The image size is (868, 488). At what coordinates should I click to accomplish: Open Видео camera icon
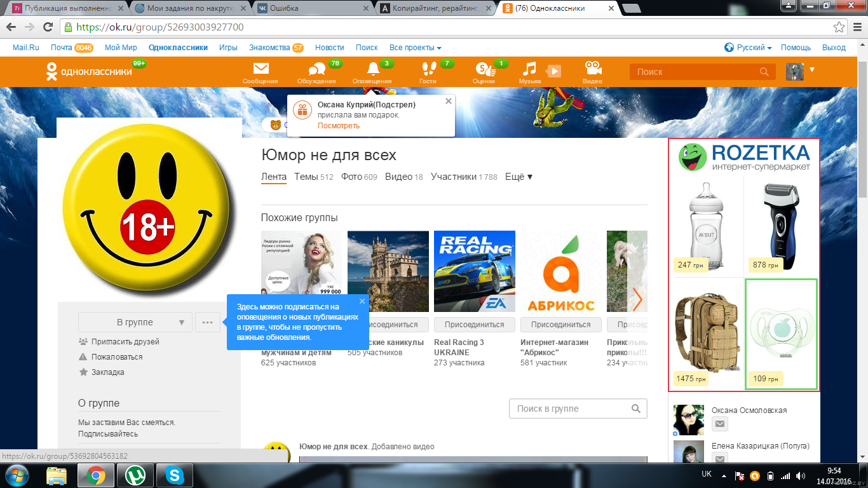tap(592, 69)
